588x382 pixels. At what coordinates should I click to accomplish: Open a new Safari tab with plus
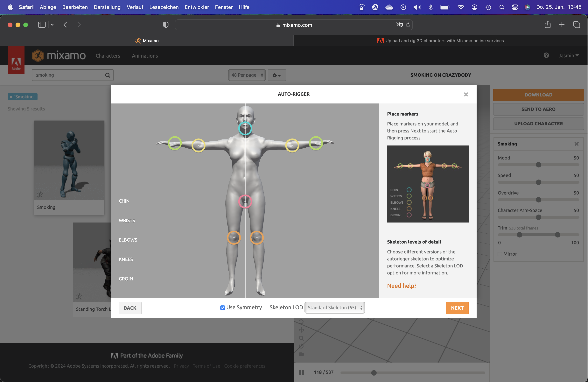tap(562, 25)
